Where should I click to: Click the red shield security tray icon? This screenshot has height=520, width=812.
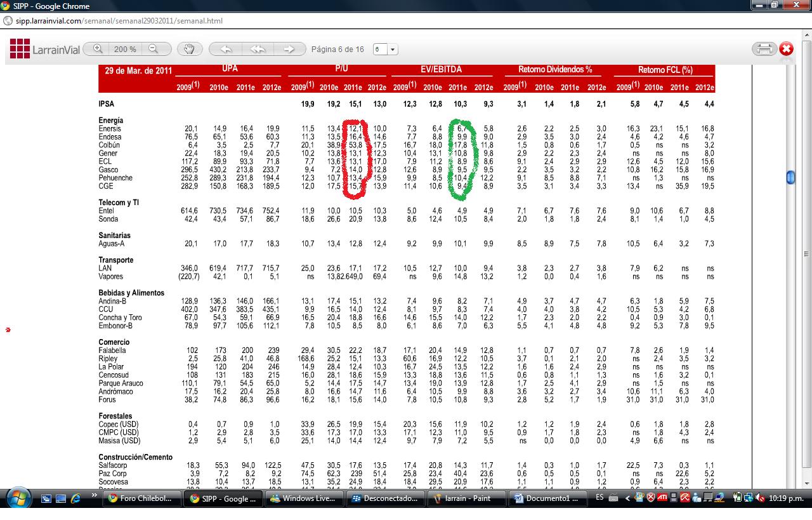[651, 497]
